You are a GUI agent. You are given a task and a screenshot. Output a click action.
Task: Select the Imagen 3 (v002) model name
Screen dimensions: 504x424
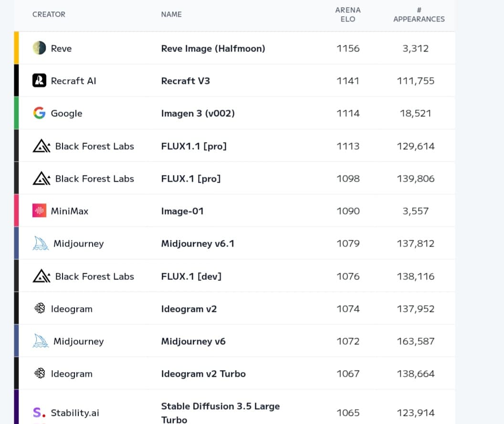click(x=198, y=113)
